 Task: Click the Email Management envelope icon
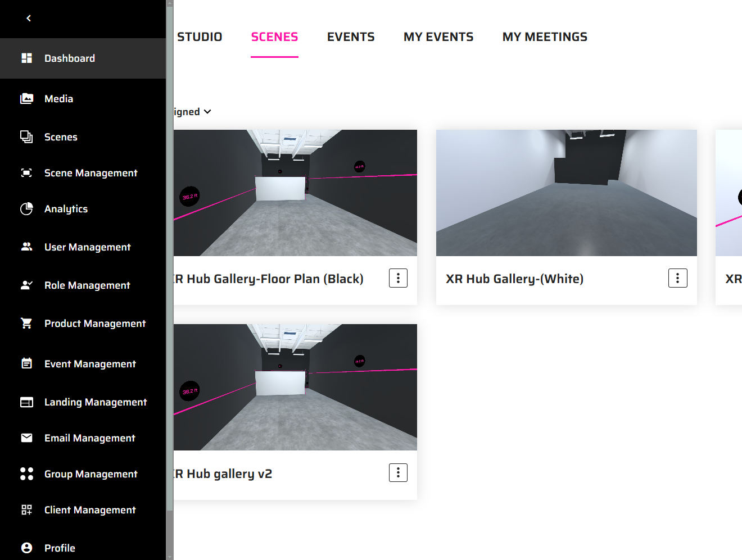click(x=26, y=438)
